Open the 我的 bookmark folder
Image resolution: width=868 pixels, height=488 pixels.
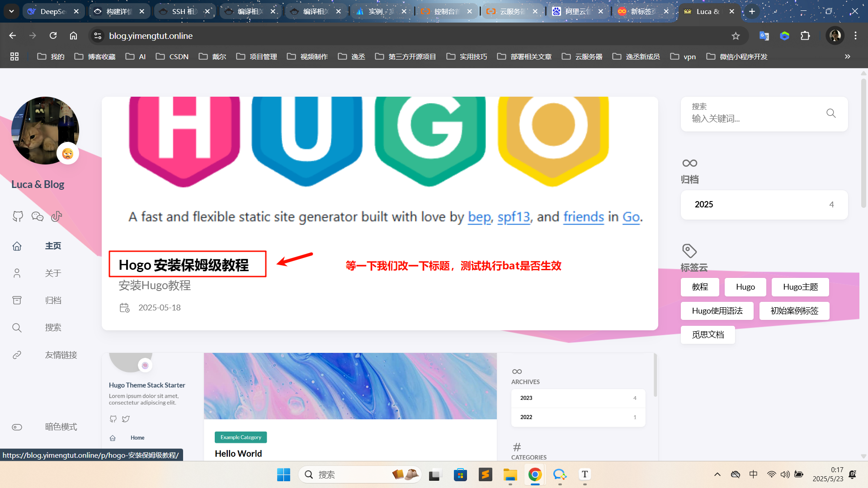51,56
